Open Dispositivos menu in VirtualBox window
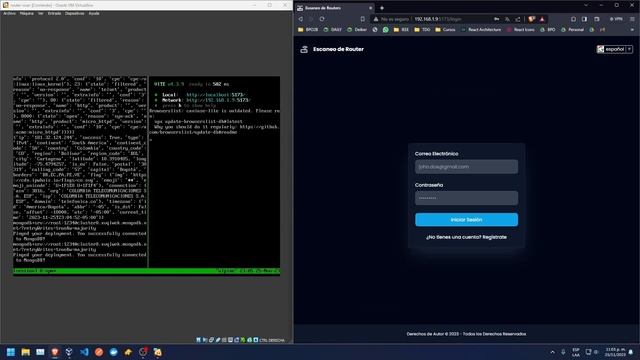 click(75, 13)
